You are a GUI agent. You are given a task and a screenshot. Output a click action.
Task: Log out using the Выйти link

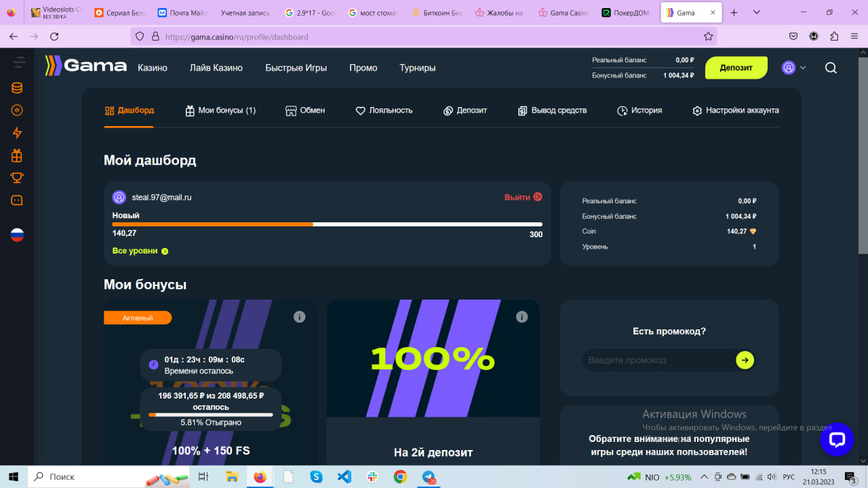(x=524, y=197)
